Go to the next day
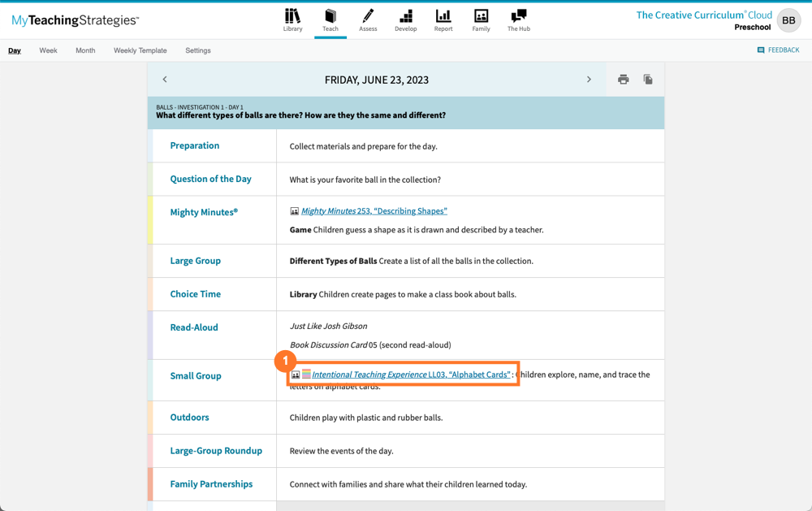The height and width of the screenshot is (511, 812). (x=590, y=79)
